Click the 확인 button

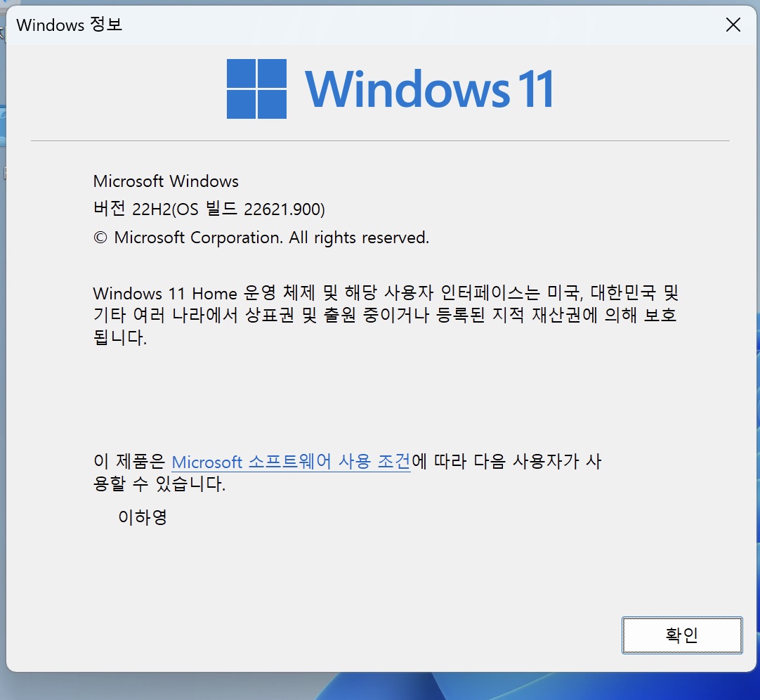point(682,635)
